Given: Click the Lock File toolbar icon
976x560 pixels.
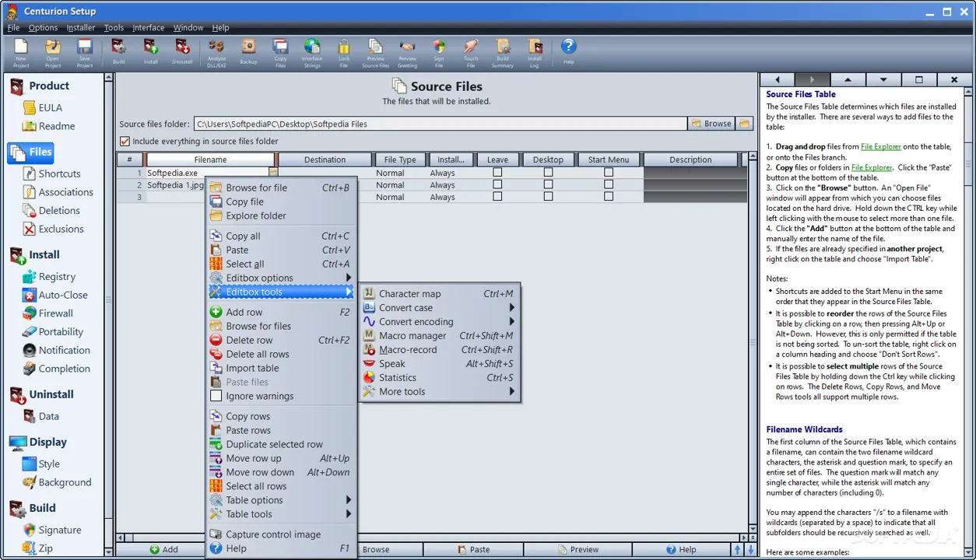Looking at the screenshot, I should [x=344, y=52].
